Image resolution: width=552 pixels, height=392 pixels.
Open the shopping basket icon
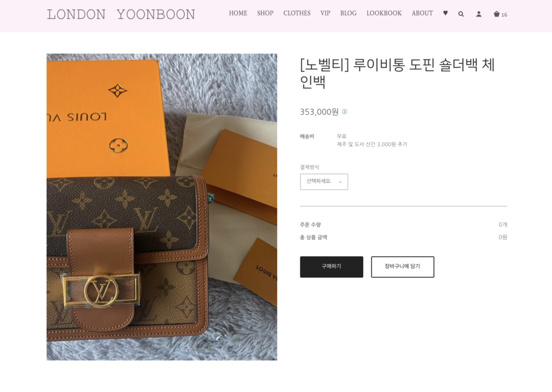point(496,14)
